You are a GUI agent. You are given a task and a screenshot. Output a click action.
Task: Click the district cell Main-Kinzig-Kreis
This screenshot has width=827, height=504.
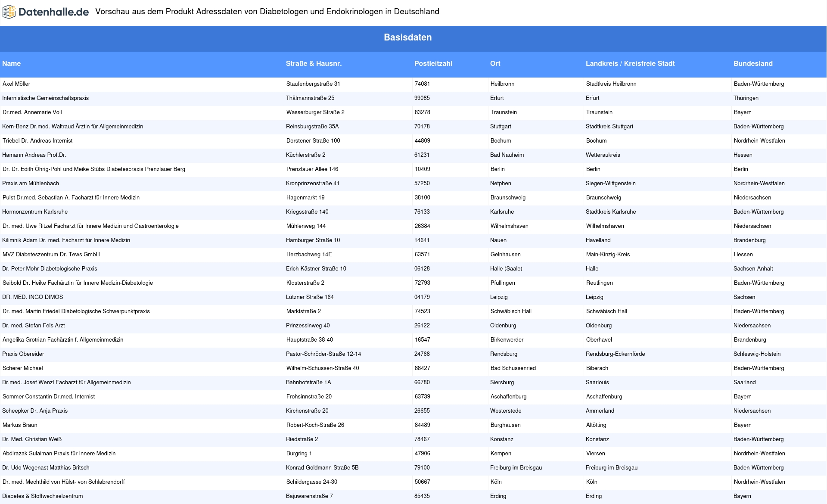pos(608,255)
